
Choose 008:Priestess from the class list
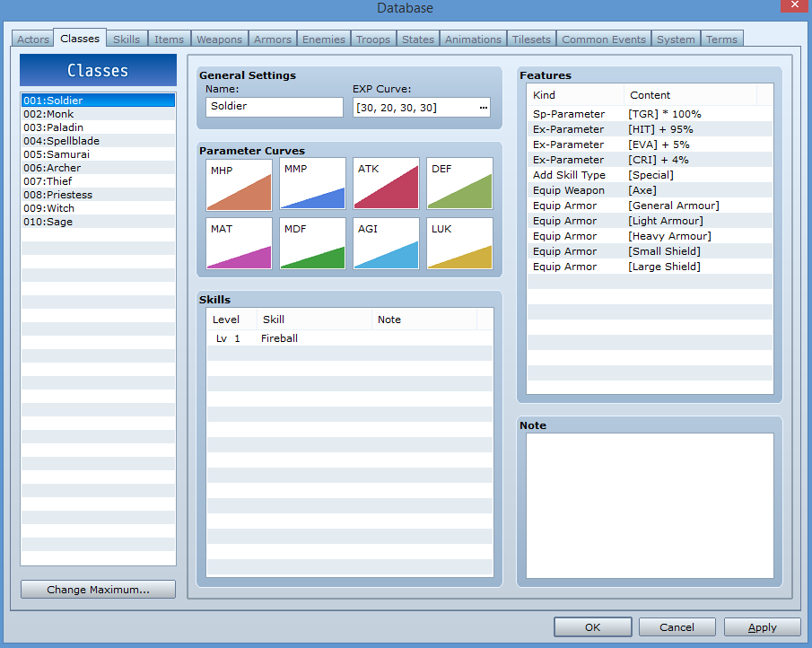(x=98, y=195)
